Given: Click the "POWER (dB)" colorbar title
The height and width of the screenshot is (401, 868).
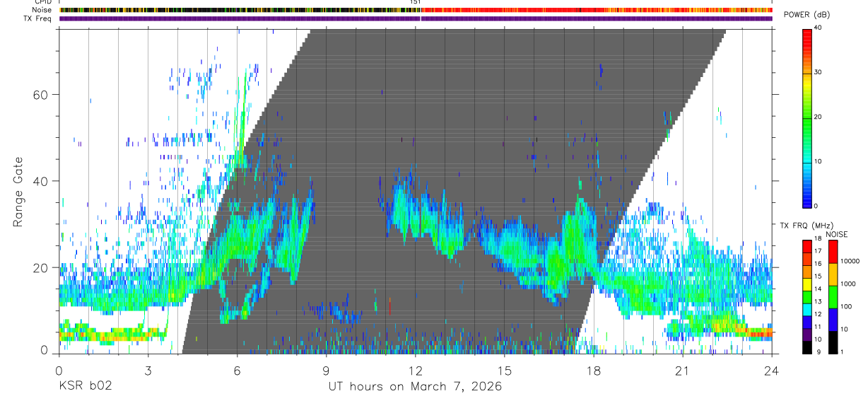Looking at the screenshot, I should (x=807, y=15).
